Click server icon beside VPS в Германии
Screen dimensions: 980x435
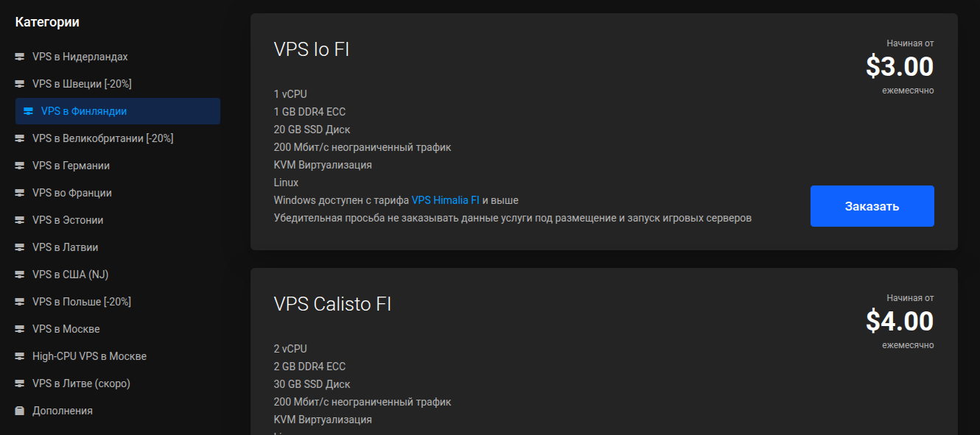click(20, 166)
